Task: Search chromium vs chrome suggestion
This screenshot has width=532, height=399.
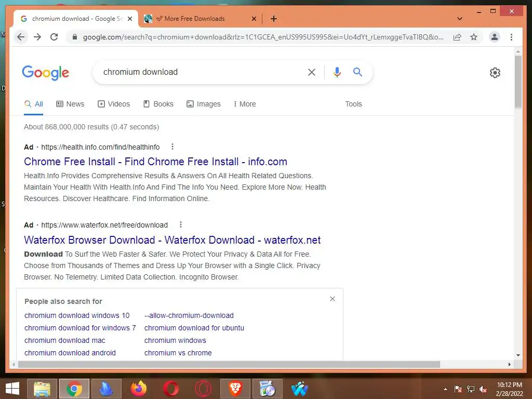Action: click(178, 353)
